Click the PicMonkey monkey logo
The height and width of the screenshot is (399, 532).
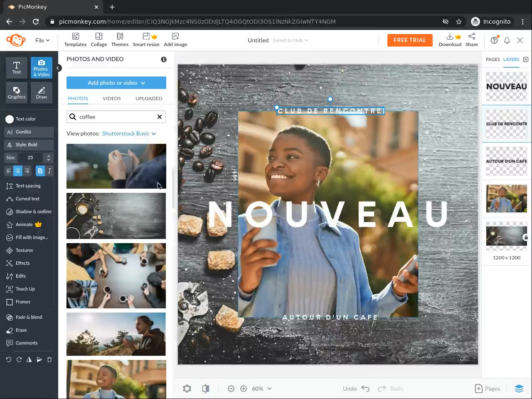click(16, 40)
